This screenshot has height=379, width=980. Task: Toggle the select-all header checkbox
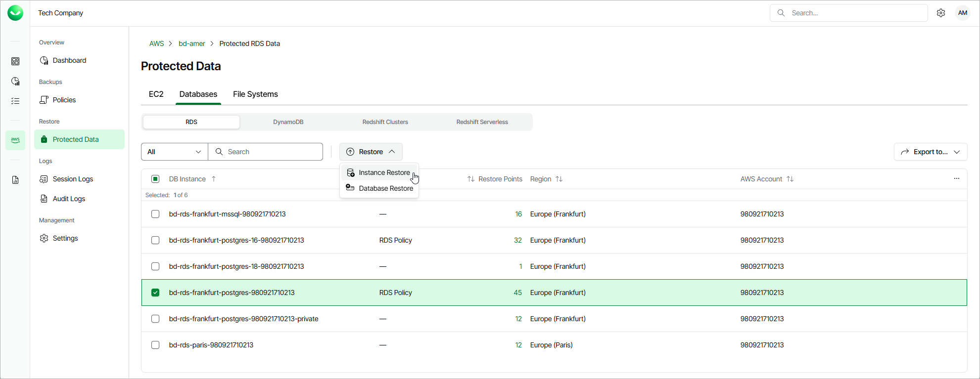point(155,179)
